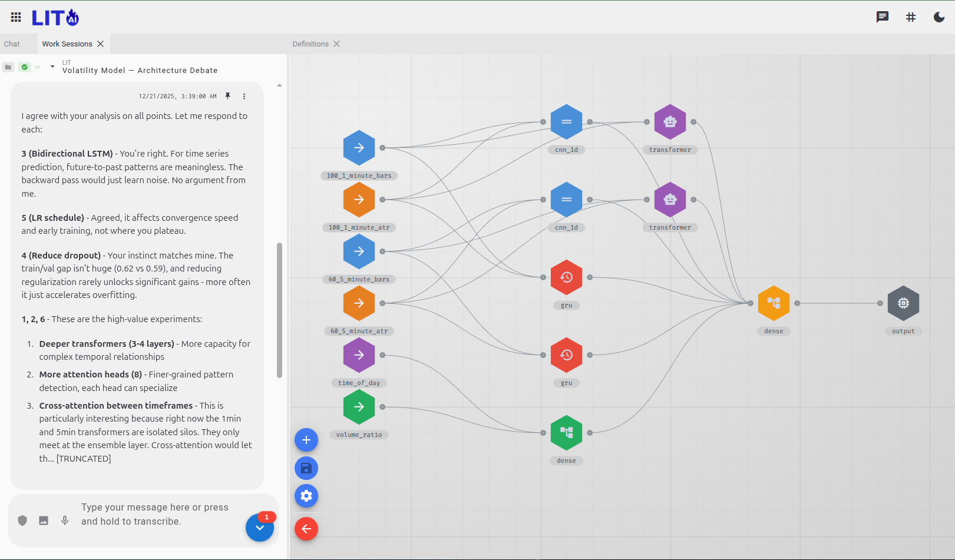Click the save model floating button
The height and width of the screenshot is (560, 955).
click(x=306, y=468)
